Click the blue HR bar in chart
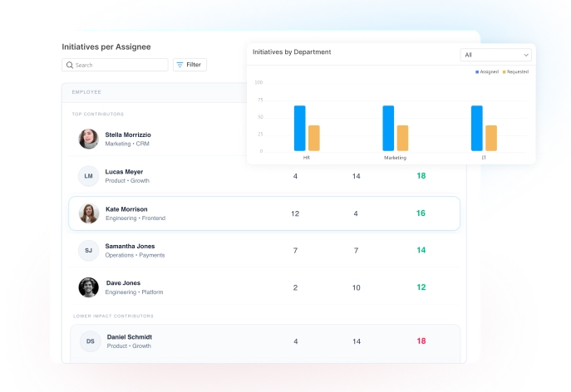Viewport: 571px width, 392px height. point(299,128)
